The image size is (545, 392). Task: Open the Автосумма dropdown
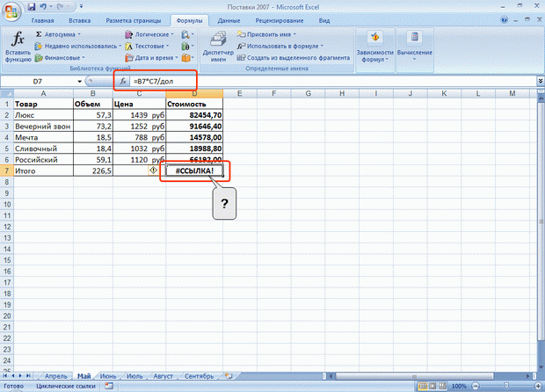(x=58, y=34)
